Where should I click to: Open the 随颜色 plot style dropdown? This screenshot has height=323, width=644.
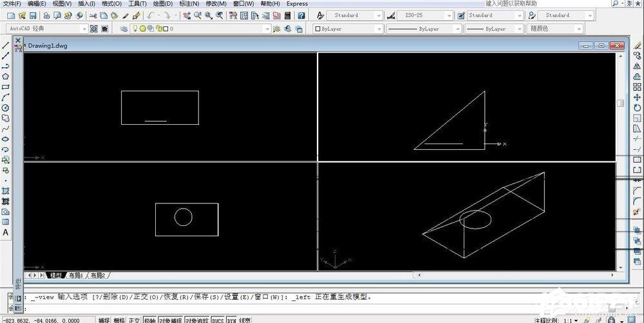(579, 29)
